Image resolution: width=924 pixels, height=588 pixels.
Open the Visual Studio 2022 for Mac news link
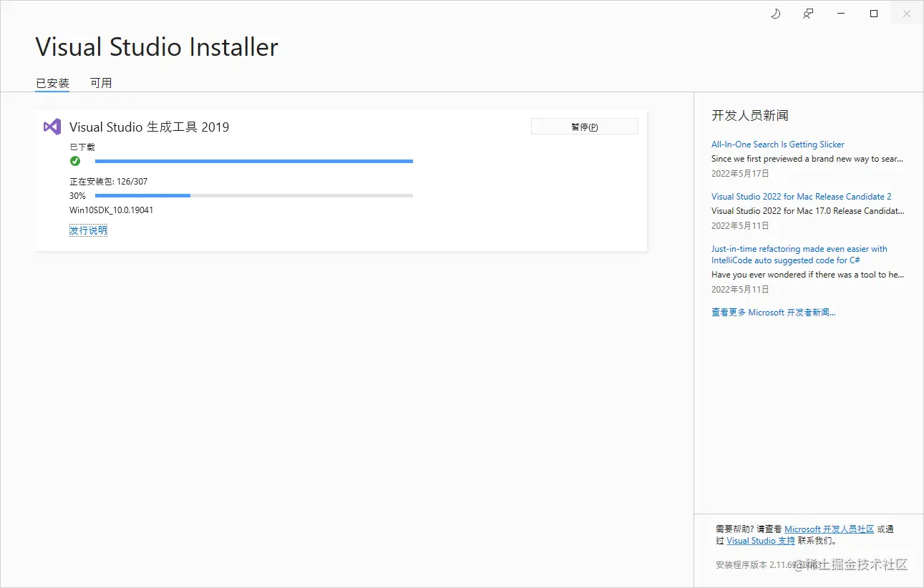point(802,196)
